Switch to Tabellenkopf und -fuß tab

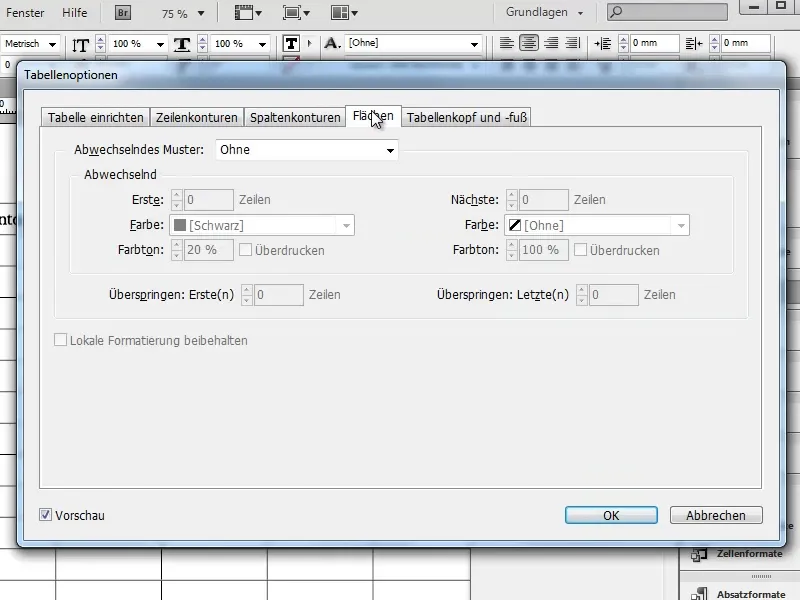(x=466, y=117)
